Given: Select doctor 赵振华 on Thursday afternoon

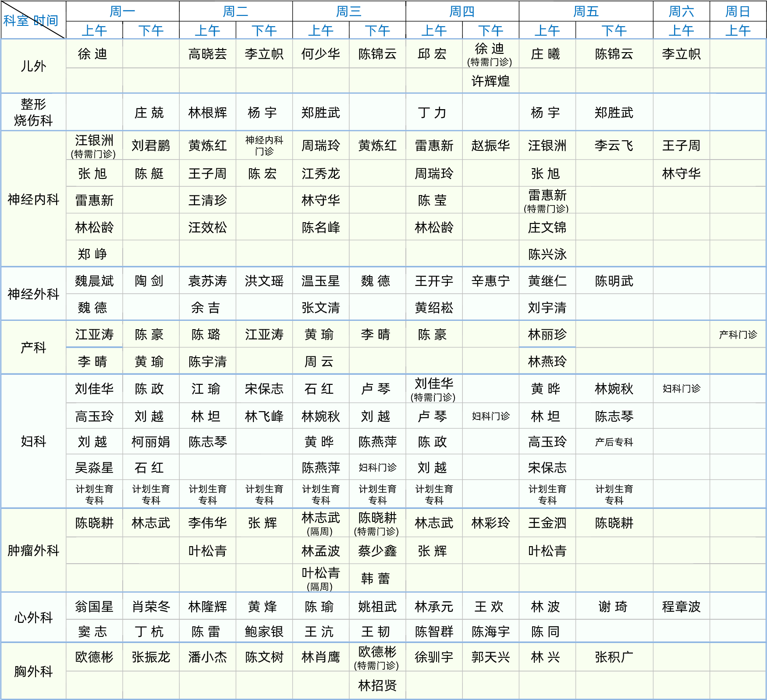Looking at the screenshot, I should click(490, 146).
